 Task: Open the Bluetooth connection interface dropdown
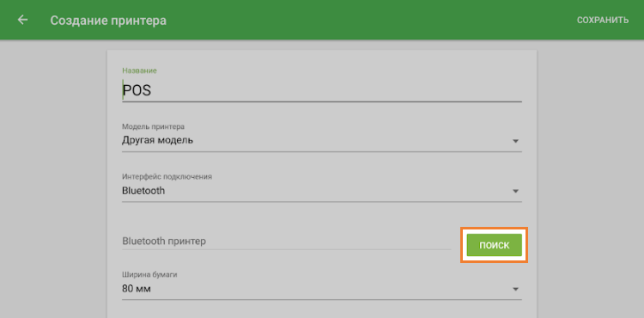tap(322, 191)
